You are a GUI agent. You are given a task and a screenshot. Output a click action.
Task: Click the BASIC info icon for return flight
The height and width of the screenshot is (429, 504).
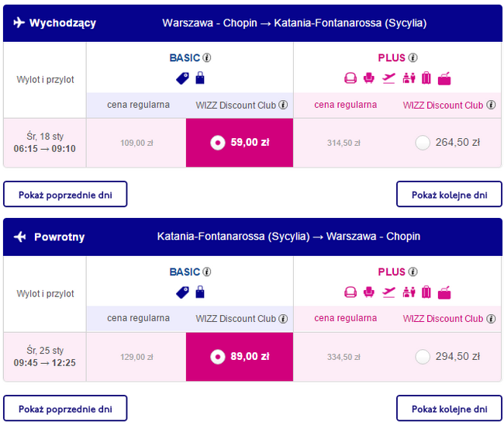(x=207, y=272)
